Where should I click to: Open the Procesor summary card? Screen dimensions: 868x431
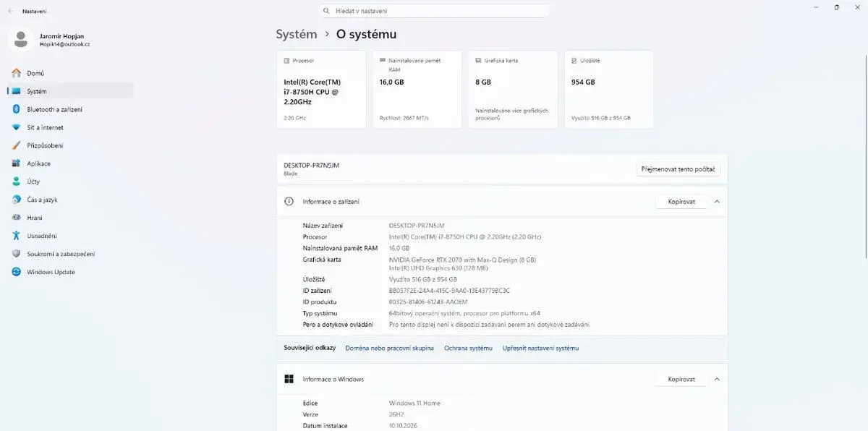[321, 90]
